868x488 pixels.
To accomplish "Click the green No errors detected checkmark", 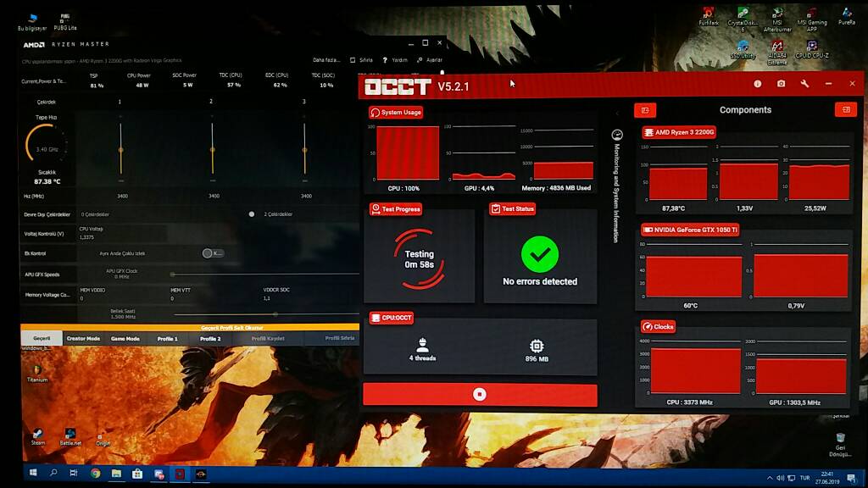I will (540, 254).
